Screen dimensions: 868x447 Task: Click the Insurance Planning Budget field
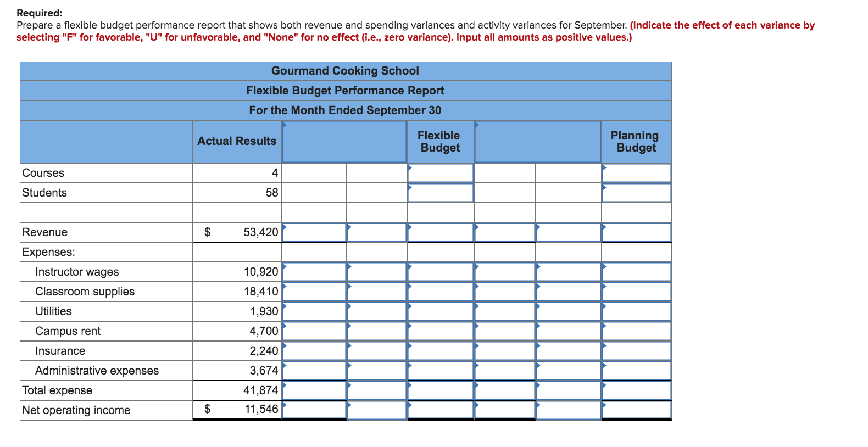(636, 351)
